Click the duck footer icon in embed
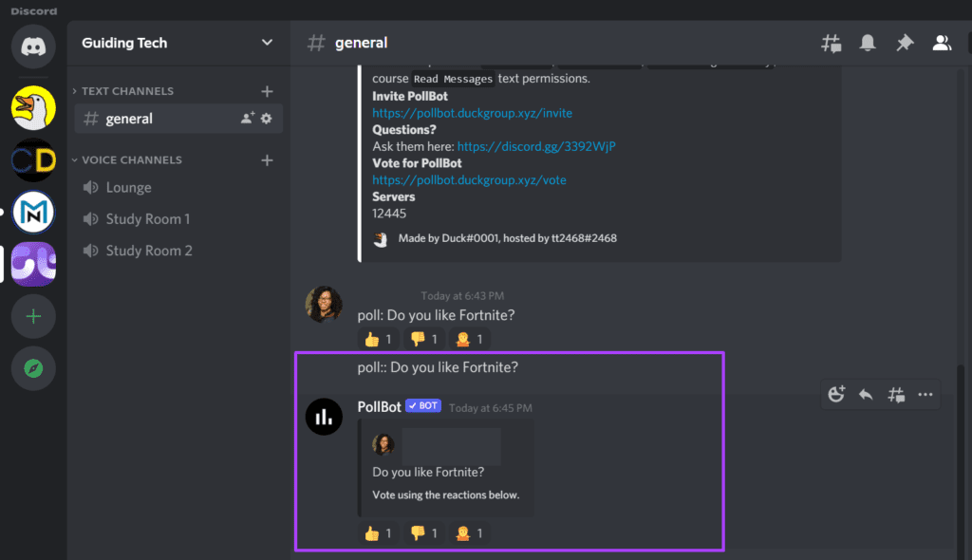 (381, 239)
